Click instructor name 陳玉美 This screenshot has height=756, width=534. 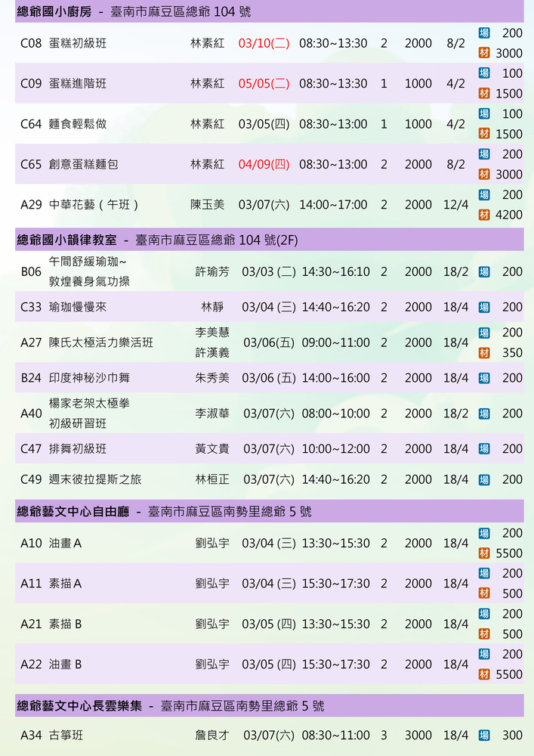click(207, 205)
